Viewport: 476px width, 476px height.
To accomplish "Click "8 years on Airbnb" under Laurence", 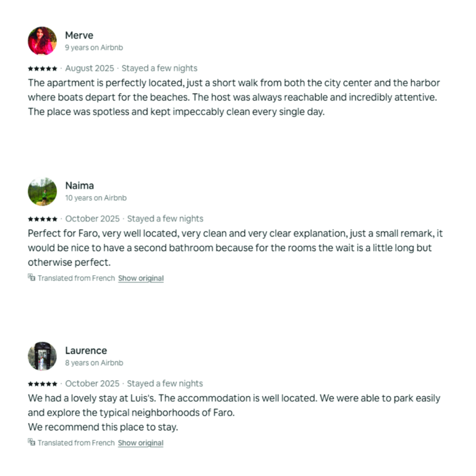I will click(94, 363).
